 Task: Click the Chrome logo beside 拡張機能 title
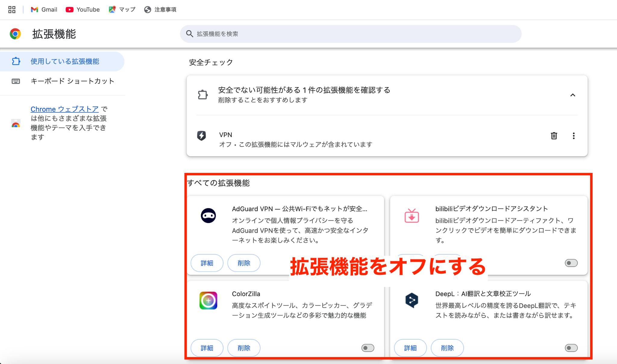pyautogui.click(x=15, y=34)
